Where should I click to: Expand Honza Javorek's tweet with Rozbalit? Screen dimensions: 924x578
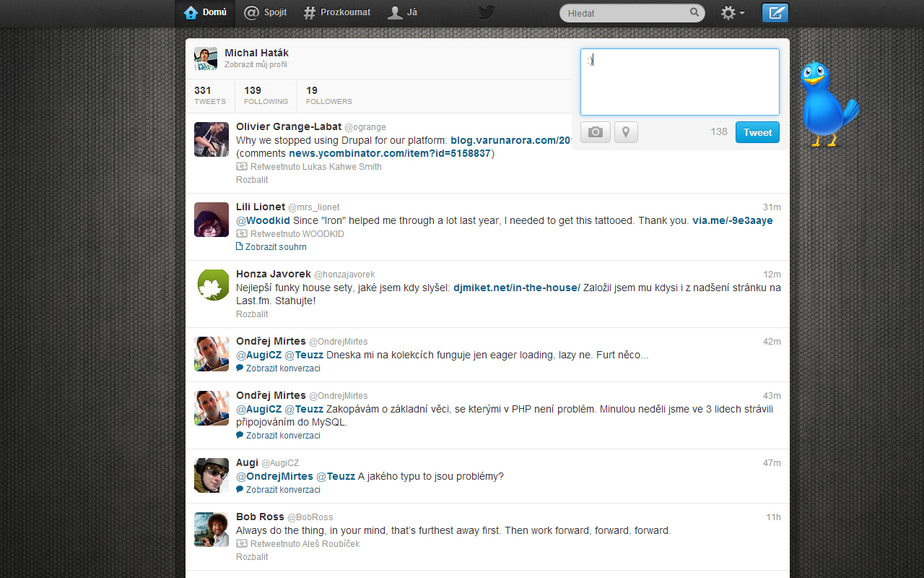pyautogui.click(x=252, y=314)
